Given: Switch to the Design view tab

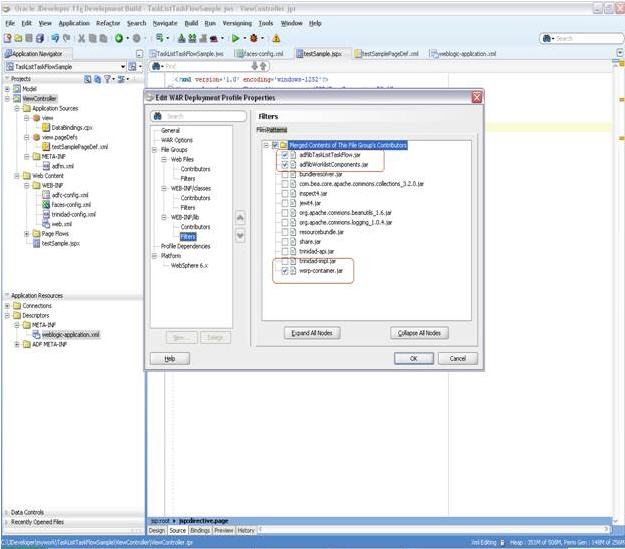Looking at the screenshot, I should [x=157, y=531].
